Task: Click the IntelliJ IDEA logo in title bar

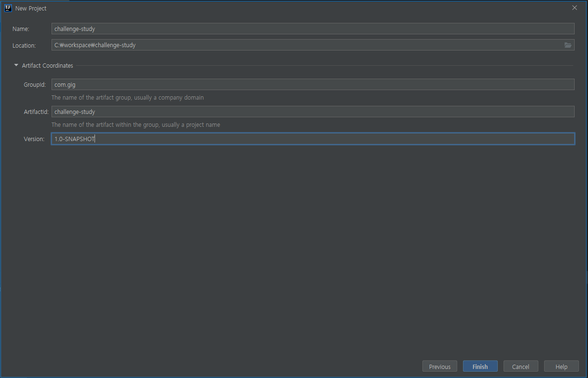Action: pos(8,8)
